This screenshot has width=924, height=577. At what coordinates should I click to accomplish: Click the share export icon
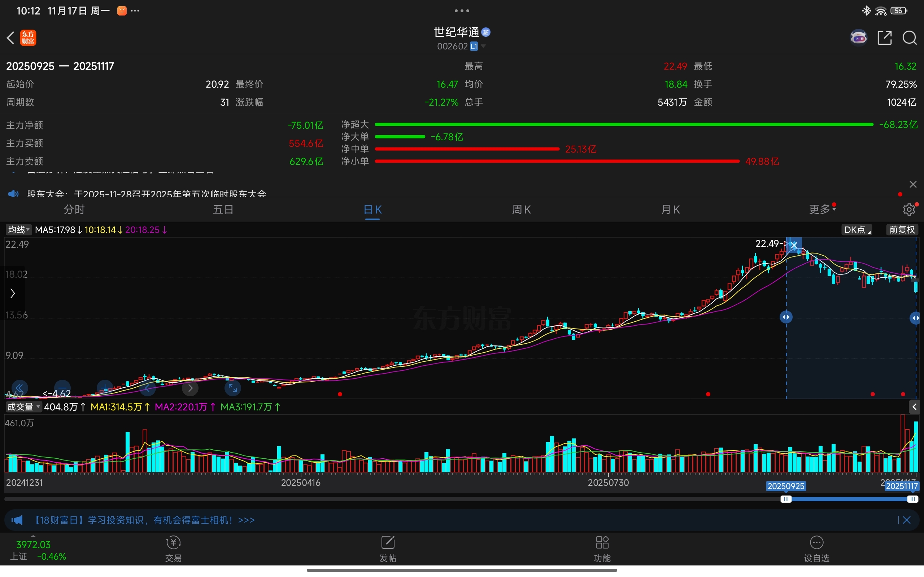[884, 38]
